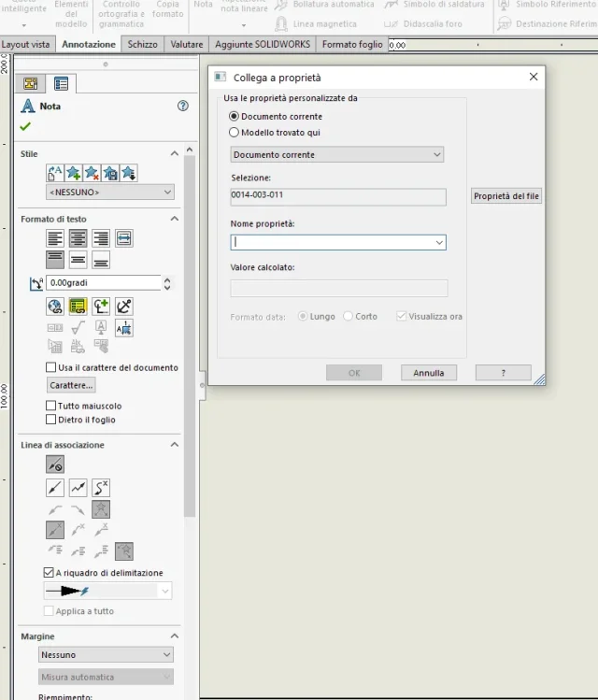Click the green checkmark to confirm Nota
This screenshot has width=598, height=700.
point(25,126)
